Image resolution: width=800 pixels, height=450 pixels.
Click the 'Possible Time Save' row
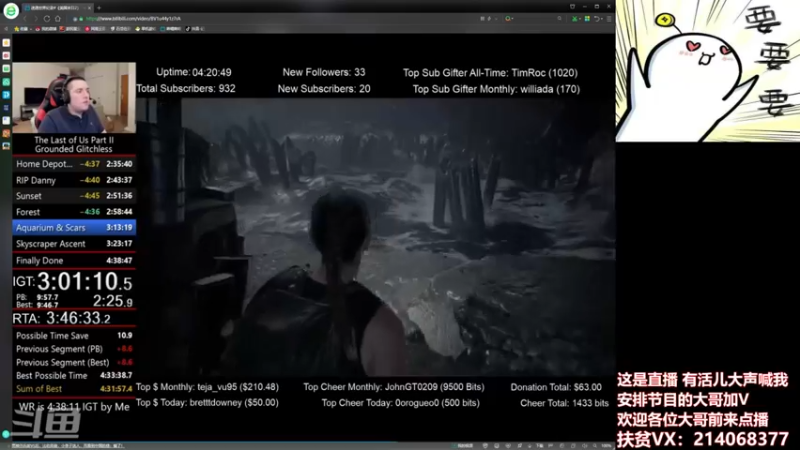(74, 336)
